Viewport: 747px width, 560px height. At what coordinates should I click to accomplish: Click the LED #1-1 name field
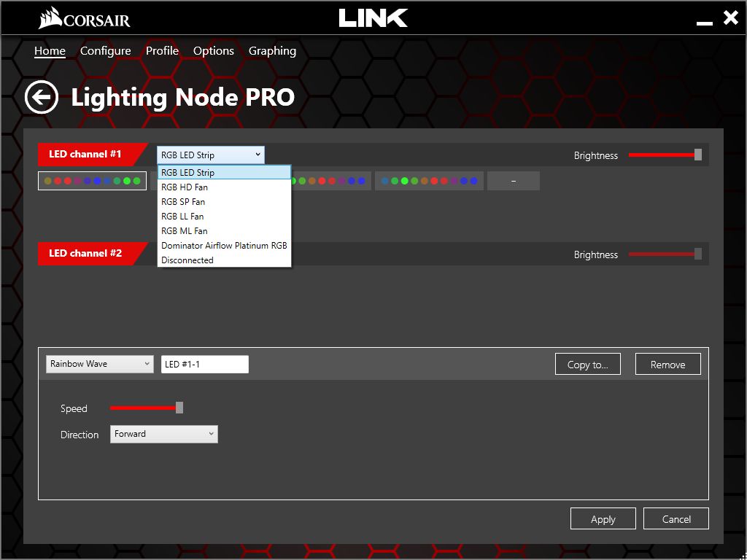(x=205, y=365)
